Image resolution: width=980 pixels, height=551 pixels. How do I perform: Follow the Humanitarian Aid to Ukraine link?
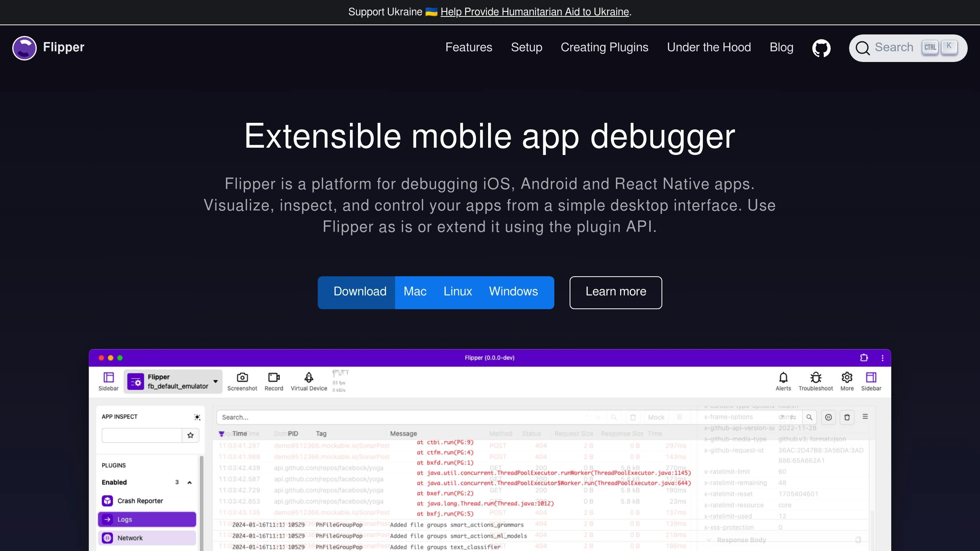[x=534, y=12]
